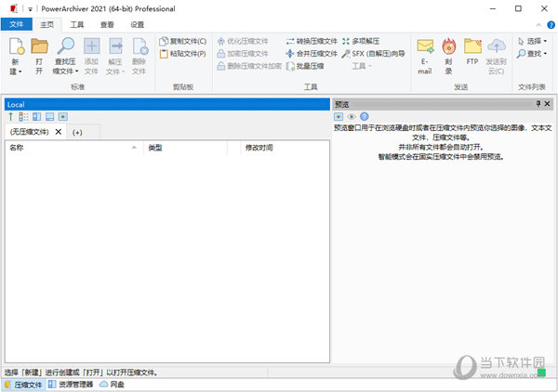This screenshot has height=392, width=558.
Task: Open an archive with the 打开 folder icon
Action: pyautogui.click(x=39, y=46)
